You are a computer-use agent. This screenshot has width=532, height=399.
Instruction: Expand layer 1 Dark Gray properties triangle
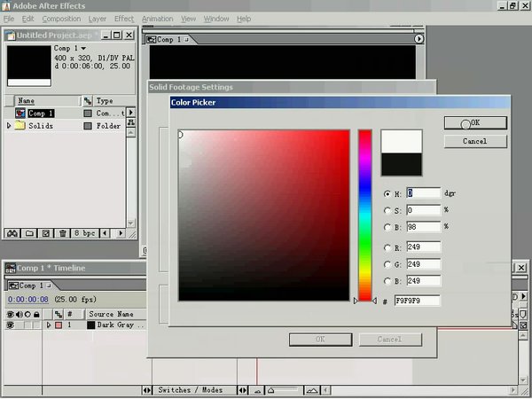point(49,325)
